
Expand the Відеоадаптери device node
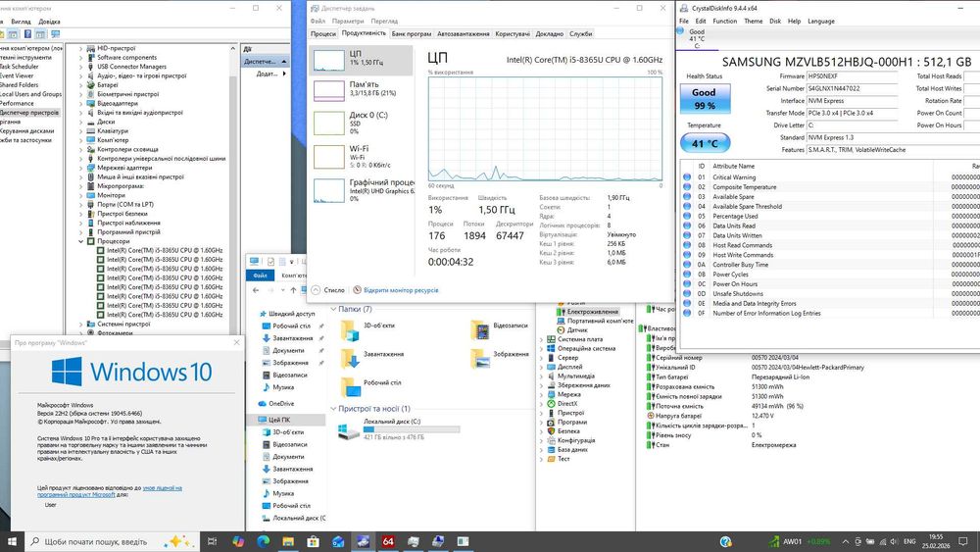click(x=80, y=104)
